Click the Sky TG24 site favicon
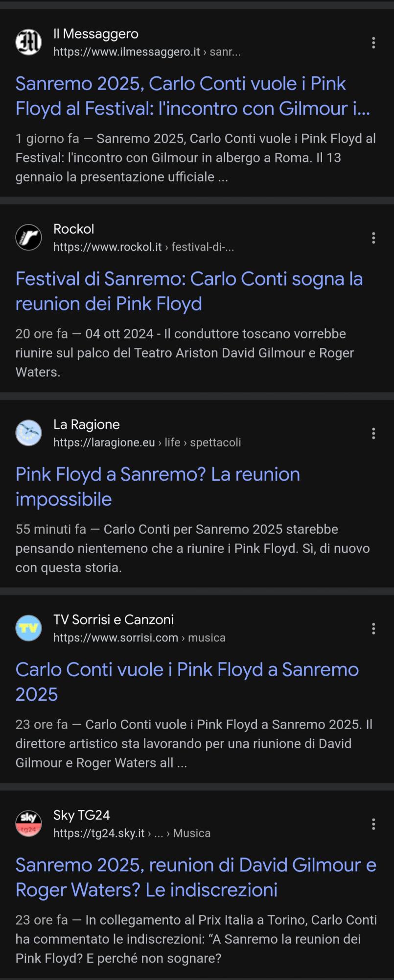This screenshot has width=394, height=980. coord(28,823)
